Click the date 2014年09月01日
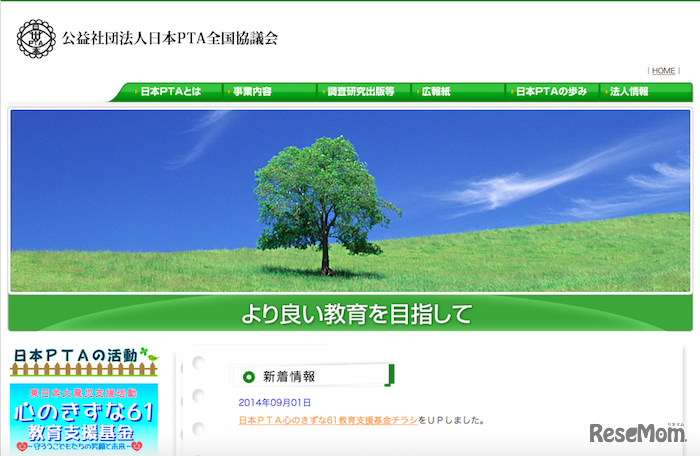 275,402
